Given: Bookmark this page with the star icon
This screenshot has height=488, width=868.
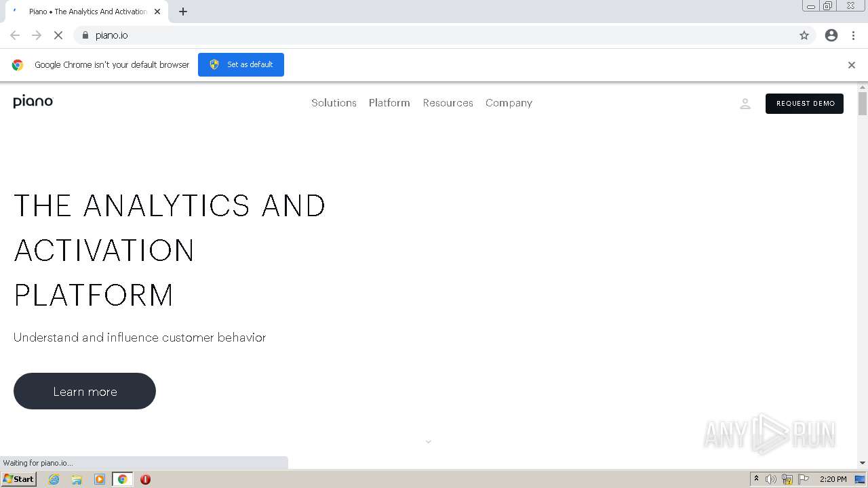Looking at the screenshot, I should click(x=804, y=35).
